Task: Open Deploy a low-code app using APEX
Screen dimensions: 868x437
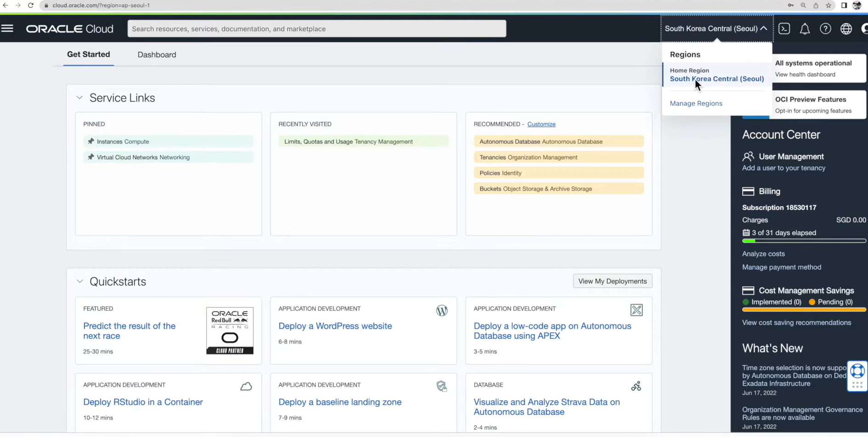Action: (x=552, y=331)
